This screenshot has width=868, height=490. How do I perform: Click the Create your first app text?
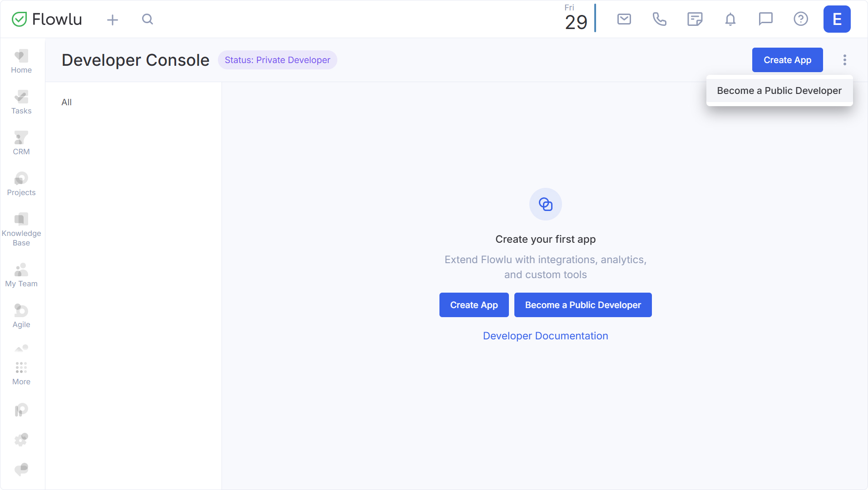(546, 239)
